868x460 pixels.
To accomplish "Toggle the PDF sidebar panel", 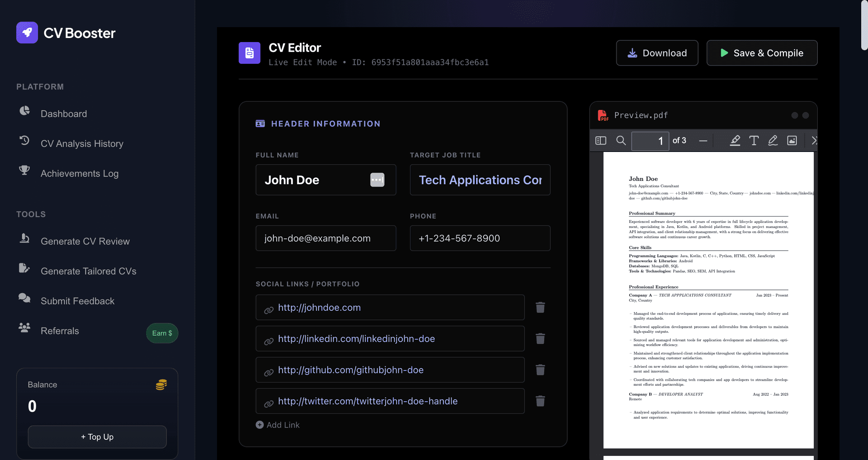I will [600, 141].
